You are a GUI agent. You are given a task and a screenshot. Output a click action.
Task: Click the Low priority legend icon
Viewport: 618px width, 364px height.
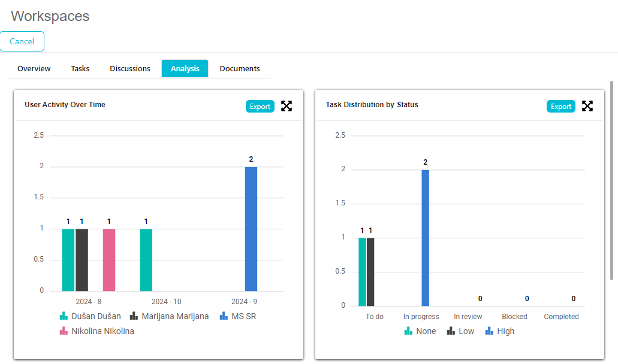pos(451,331)
